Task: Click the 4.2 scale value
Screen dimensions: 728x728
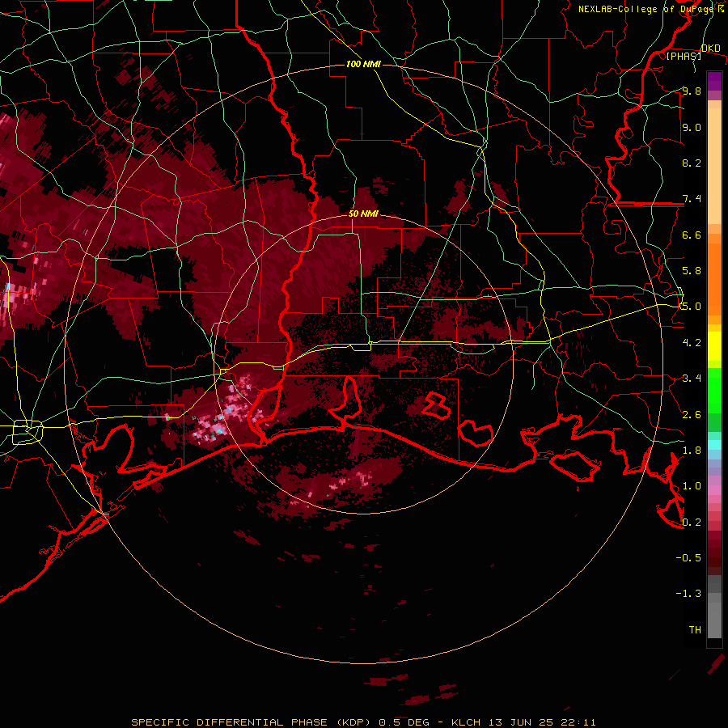Action: tap(692, 342)
